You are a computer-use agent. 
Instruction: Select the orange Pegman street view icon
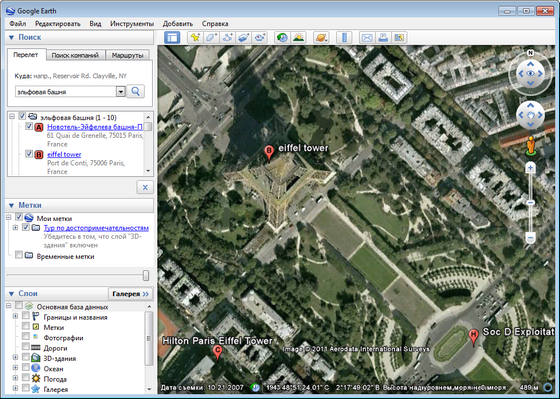531,145
